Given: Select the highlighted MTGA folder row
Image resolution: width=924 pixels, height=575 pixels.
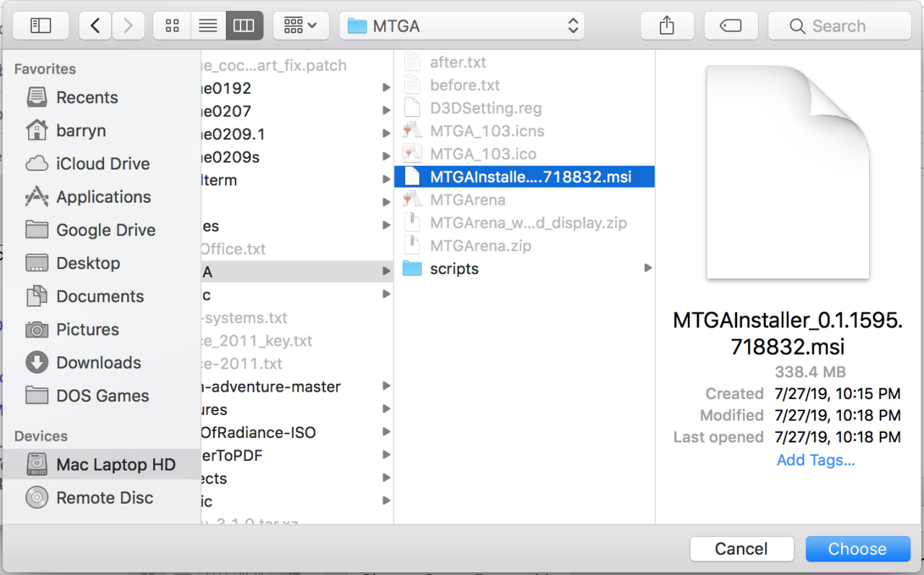Looking at the screenshot, I should point(297,272).
